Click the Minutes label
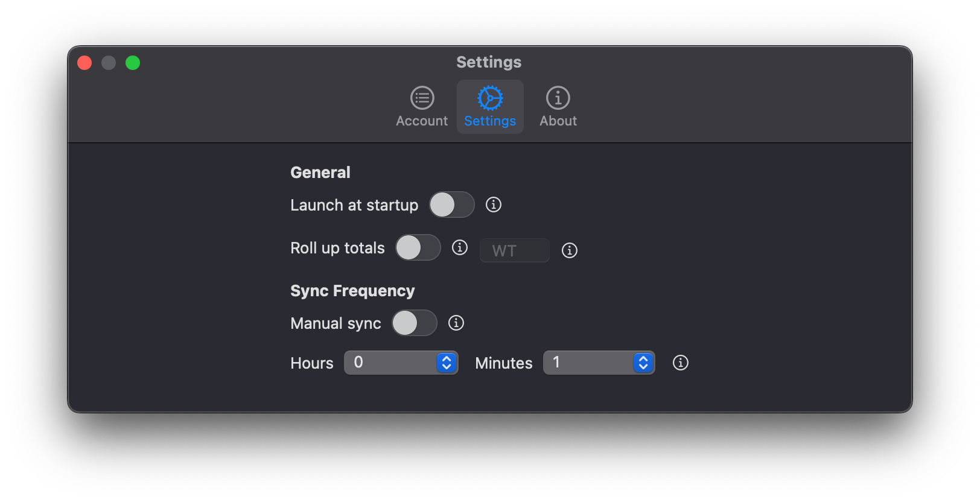980x502 pixels. [x=504, y=363]
